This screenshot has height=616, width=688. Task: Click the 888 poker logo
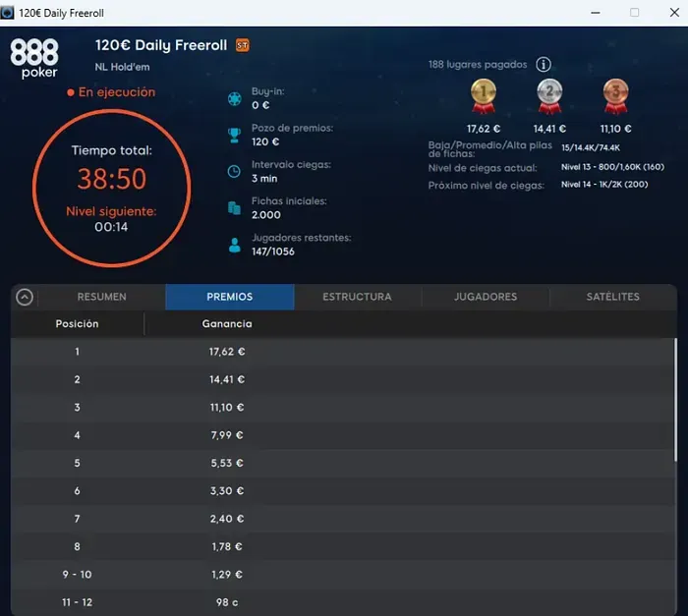[34, 58]
